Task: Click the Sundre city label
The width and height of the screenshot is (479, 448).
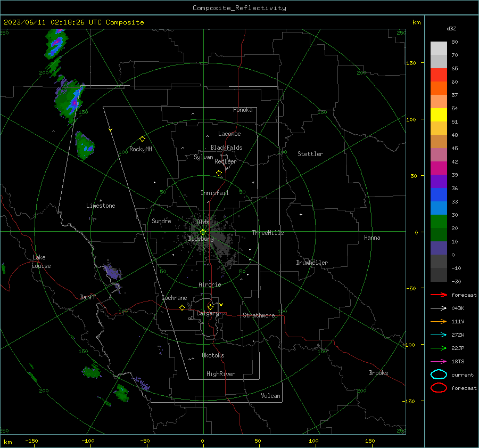Action: [x=161, y=221]
